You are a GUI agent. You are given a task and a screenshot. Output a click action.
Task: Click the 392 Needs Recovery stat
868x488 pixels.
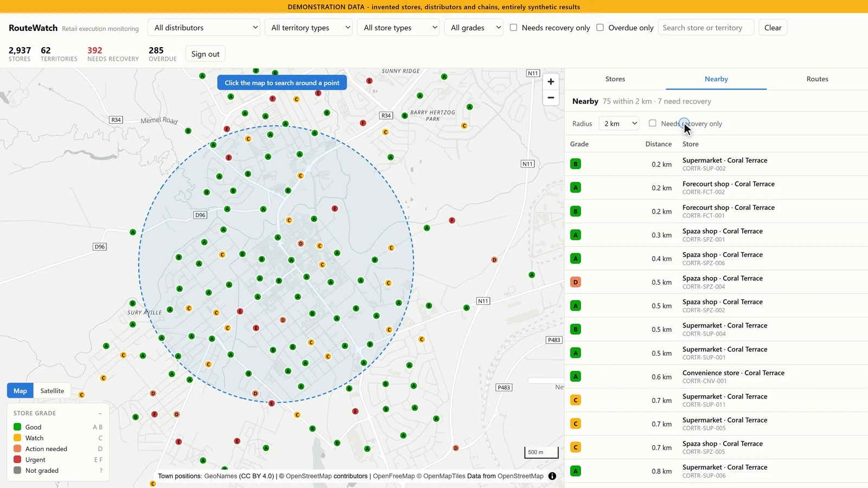[113, 54]
